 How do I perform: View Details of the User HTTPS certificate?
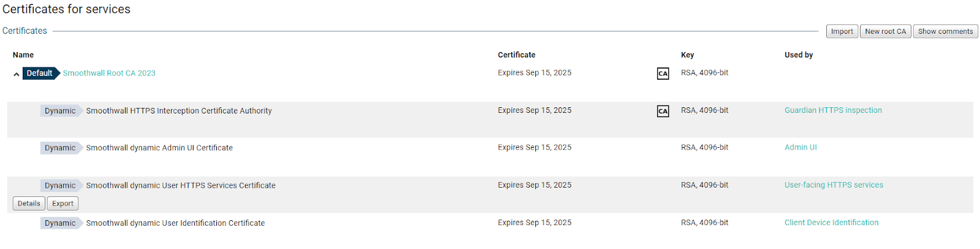29,204
